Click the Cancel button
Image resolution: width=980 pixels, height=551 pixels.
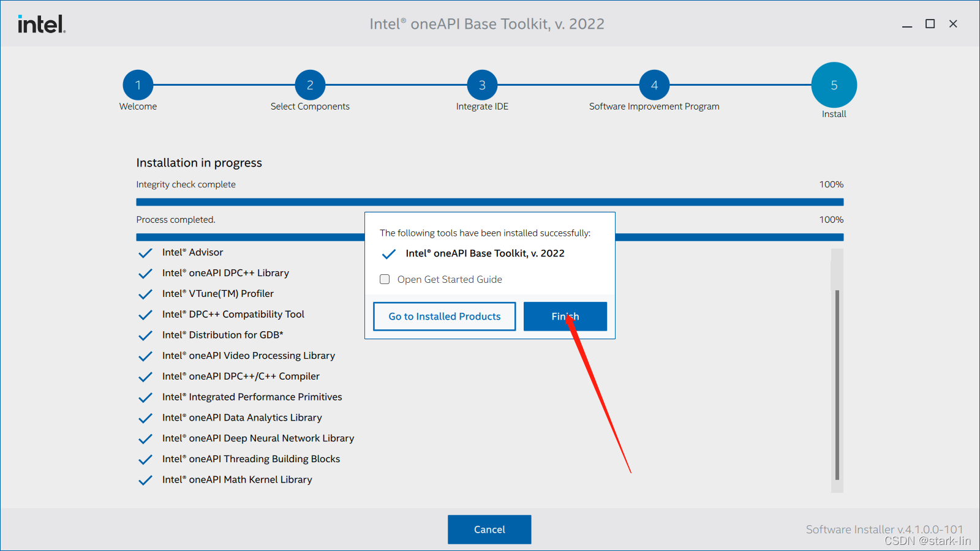coord(489,529)
